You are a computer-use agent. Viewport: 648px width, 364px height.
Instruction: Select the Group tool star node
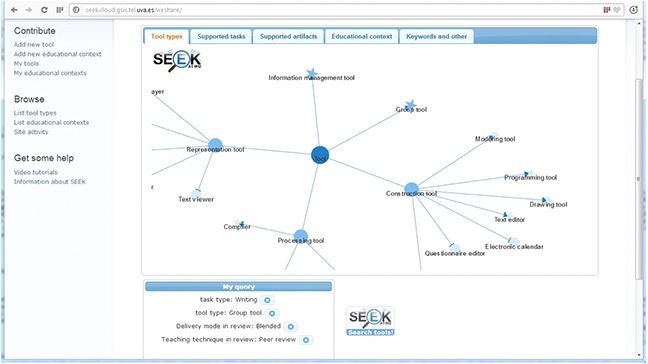click(x=410, y=105)
